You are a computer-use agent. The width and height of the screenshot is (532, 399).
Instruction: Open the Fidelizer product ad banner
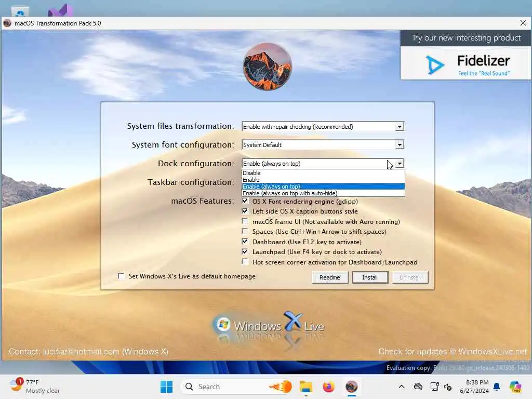tap(465, 63)
